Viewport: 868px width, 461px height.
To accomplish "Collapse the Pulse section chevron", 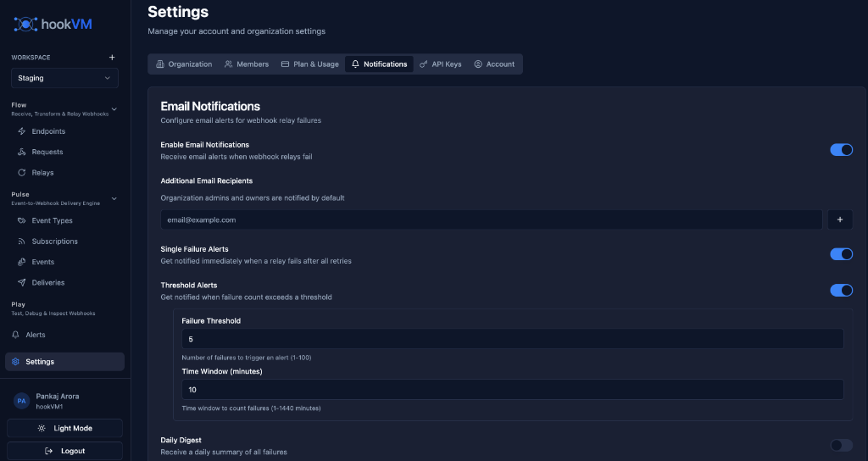I will 114,198.
